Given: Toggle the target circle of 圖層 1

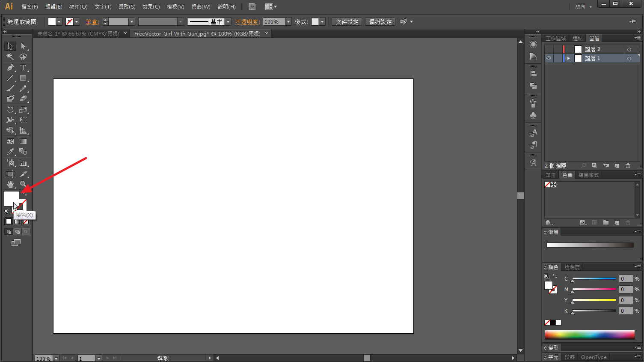Looking at the screenshot, I should tap(629, 58).
